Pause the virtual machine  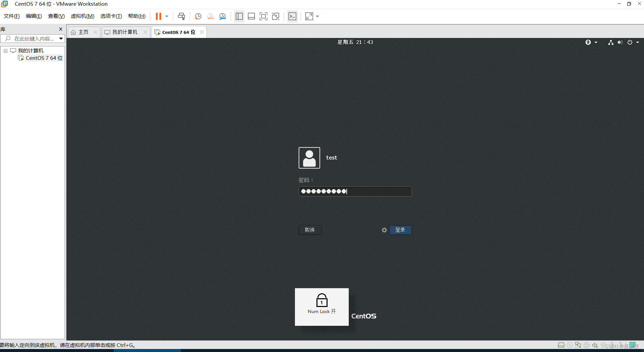(x=158, y=16)
